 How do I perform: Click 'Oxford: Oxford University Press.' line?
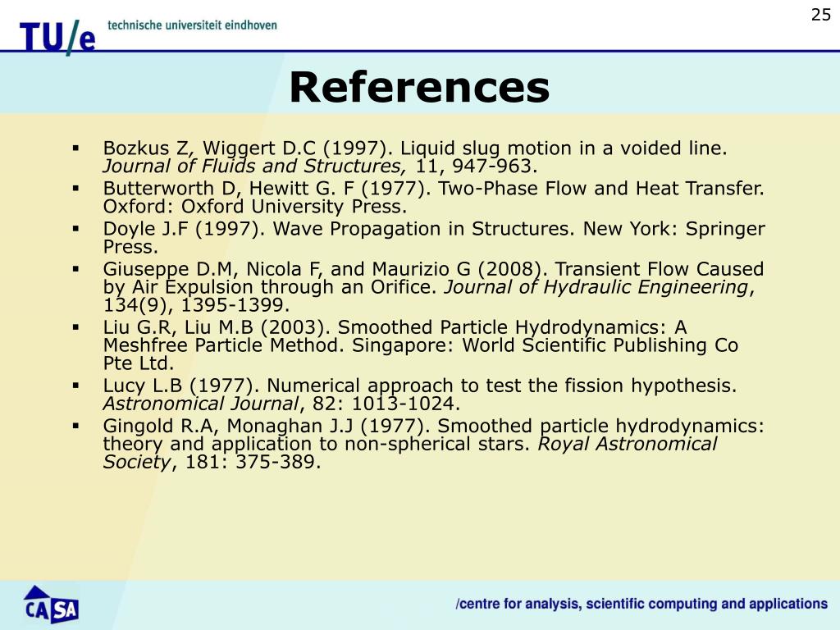(x=255, y=206)
